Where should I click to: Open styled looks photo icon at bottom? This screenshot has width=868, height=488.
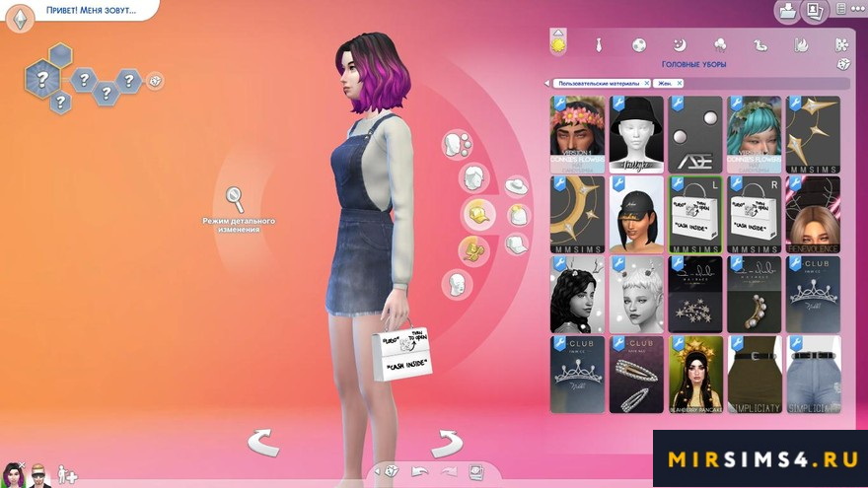476,472
